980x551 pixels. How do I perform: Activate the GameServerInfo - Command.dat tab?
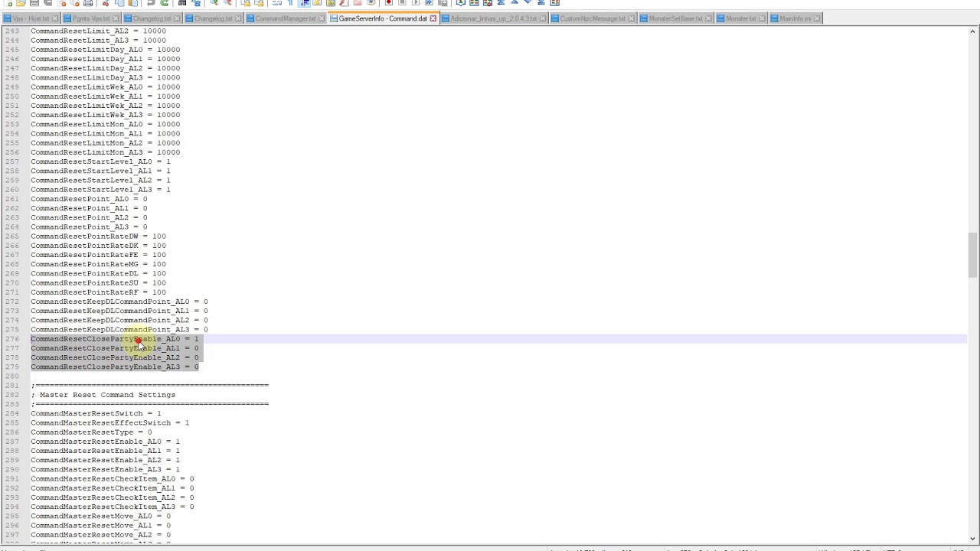tap(382, 18)
